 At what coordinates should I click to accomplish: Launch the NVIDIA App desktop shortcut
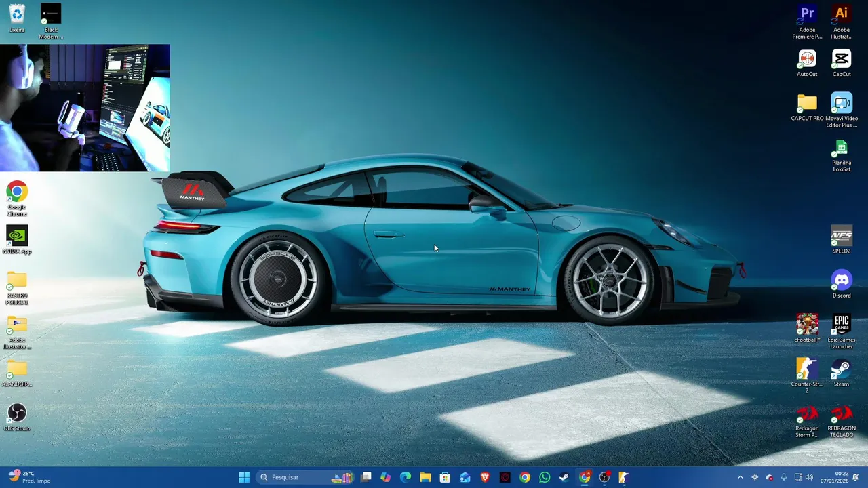pos(17,240)
